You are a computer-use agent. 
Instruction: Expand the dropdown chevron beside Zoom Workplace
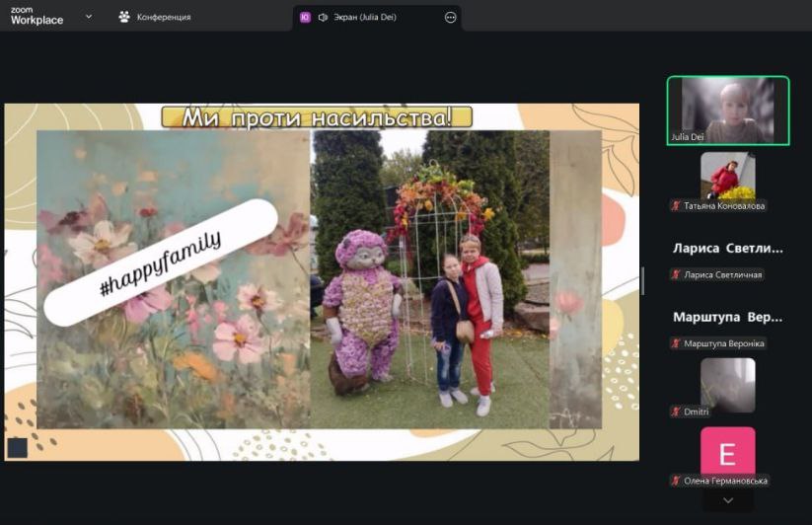89,16
